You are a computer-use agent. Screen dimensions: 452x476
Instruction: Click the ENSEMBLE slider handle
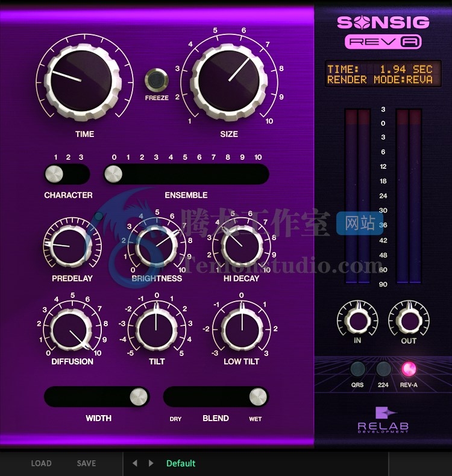coord(113,174)
